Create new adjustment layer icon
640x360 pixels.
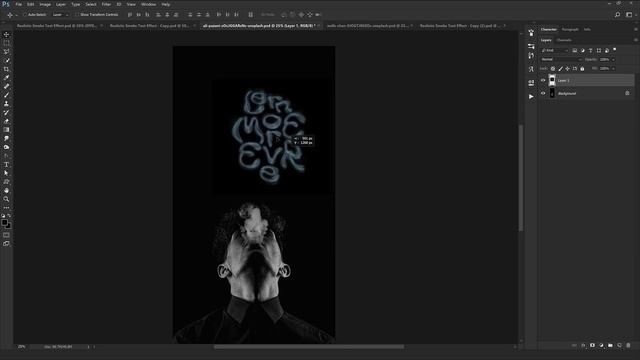[601, 345]
